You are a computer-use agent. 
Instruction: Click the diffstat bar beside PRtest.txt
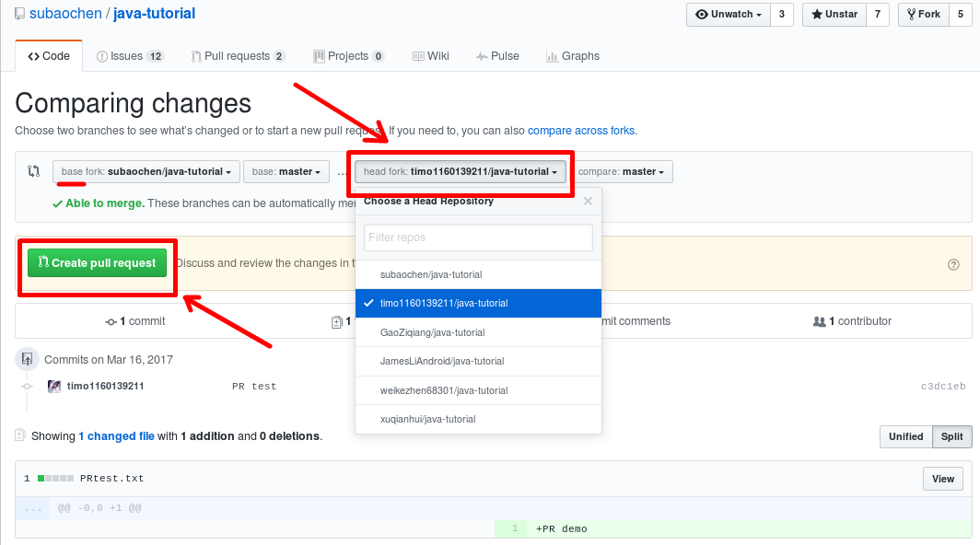(55, 479)
